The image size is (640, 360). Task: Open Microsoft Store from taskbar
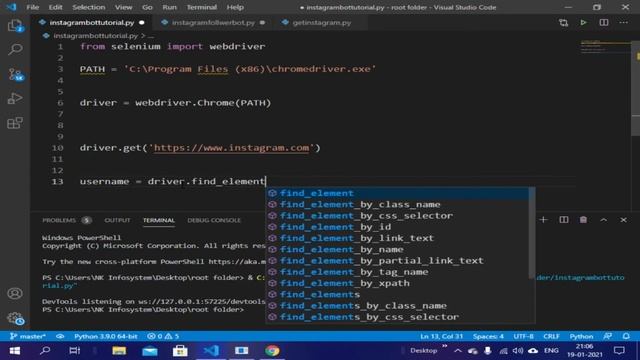180,351
